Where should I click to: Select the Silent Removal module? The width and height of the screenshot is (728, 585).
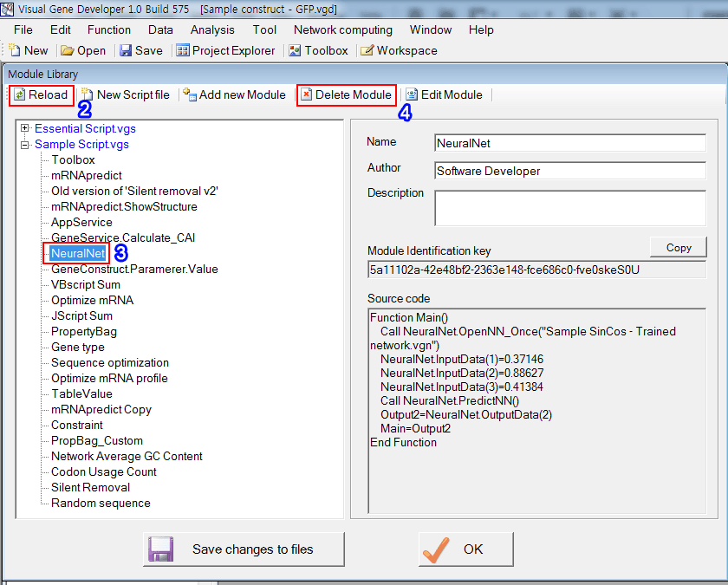[90, 487]
